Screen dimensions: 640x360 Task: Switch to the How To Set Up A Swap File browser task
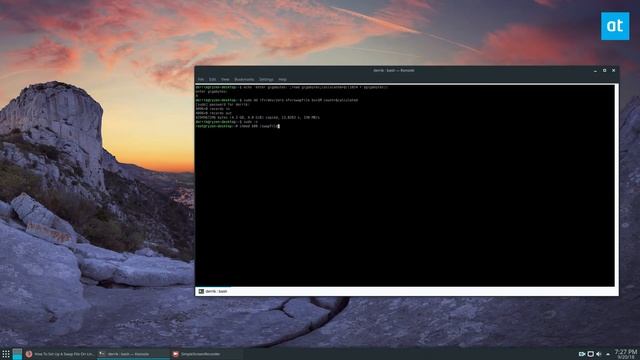60,354
